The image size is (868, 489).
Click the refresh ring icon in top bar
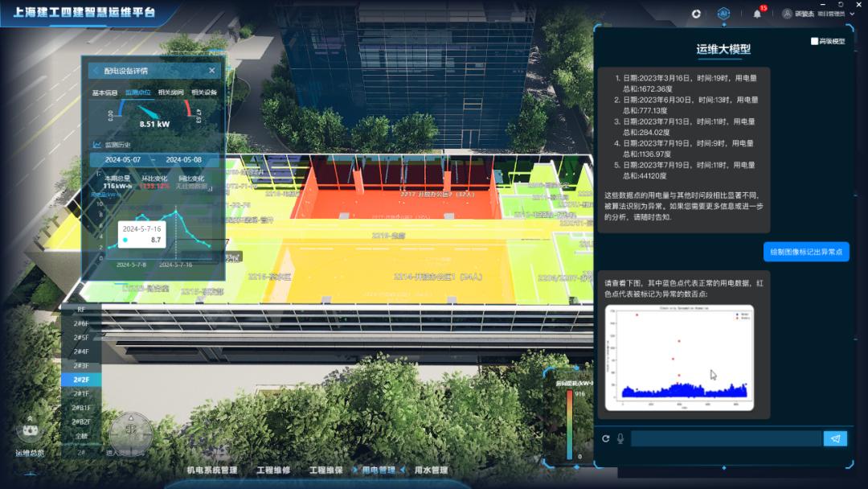click(x=696, y=14)
